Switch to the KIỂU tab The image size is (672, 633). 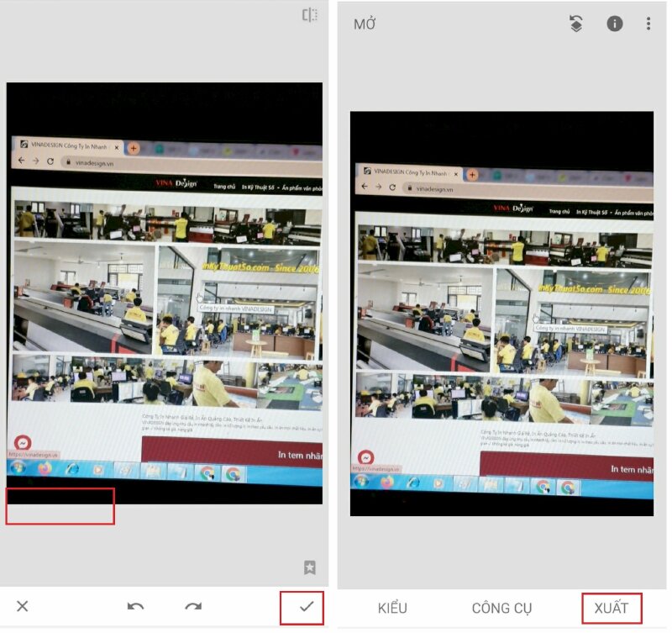pyautogui.click(x=392, y=608)
